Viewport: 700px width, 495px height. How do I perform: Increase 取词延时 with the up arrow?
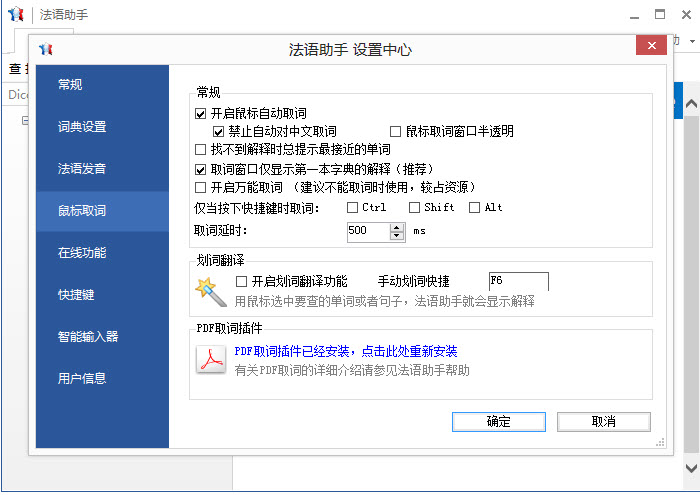pyautogui.click(x=397, y=226)
